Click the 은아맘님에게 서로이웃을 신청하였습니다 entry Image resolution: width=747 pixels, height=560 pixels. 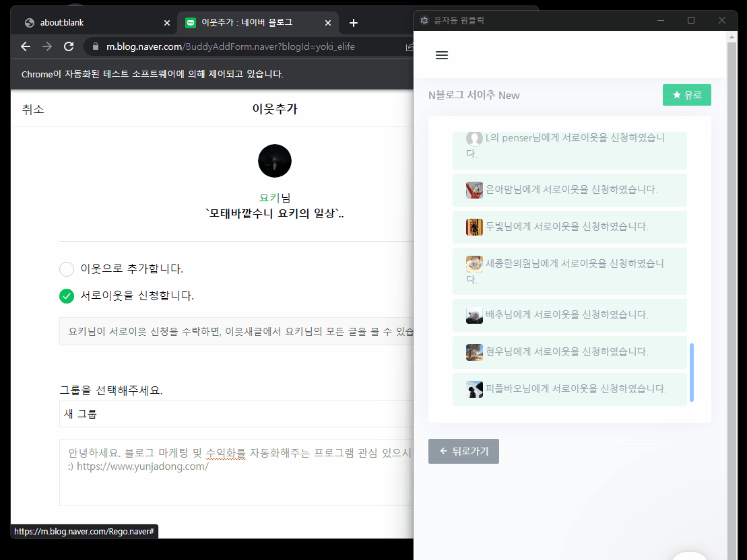tap(570, 190)
